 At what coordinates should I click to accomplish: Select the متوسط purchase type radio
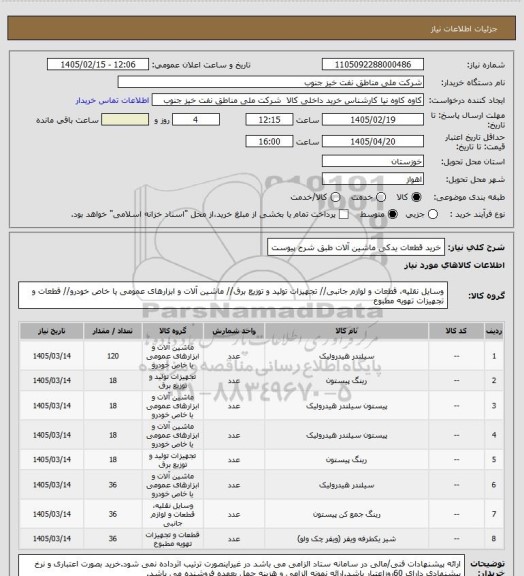click(x=392, y=214)
